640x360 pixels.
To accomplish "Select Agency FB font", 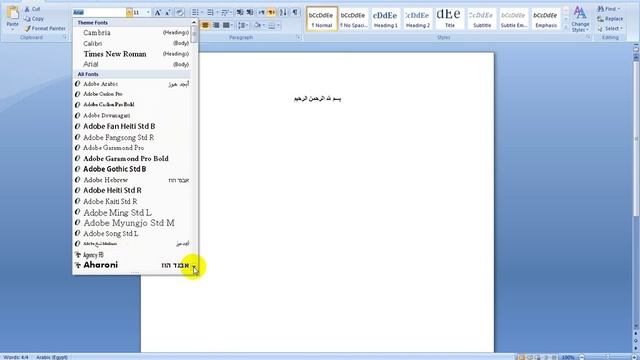I will (132, 255).
